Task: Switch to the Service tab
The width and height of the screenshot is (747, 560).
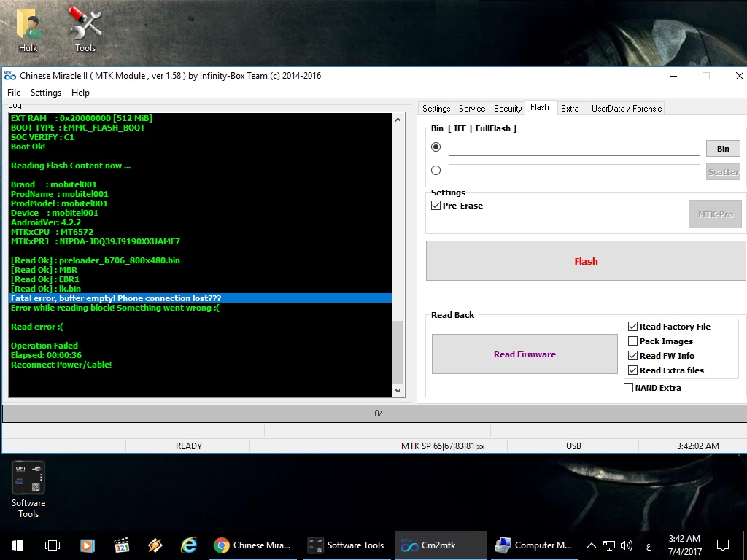Action: [x=472, y=109]
